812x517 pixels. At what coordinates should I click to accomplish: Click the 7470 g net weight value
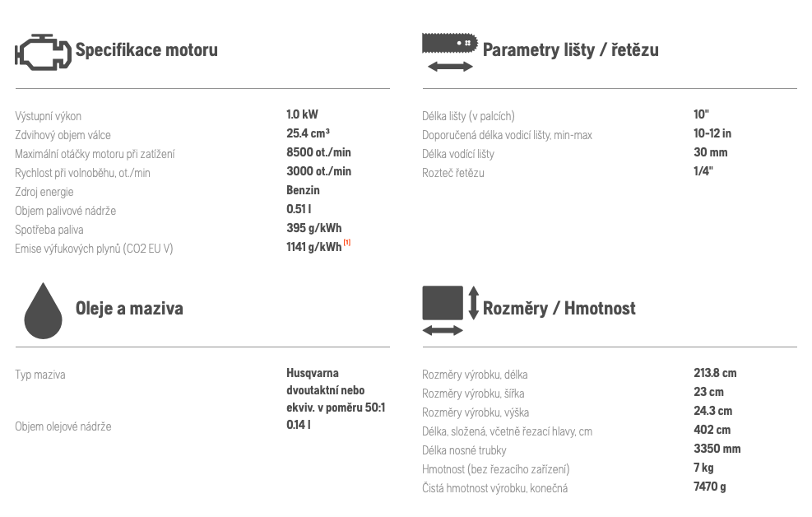710,487
